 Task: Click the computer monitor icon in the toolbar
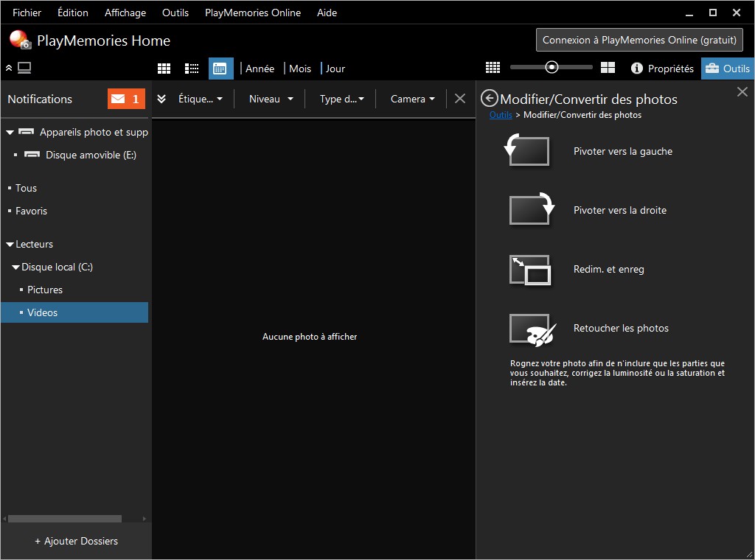coord(24,68)
